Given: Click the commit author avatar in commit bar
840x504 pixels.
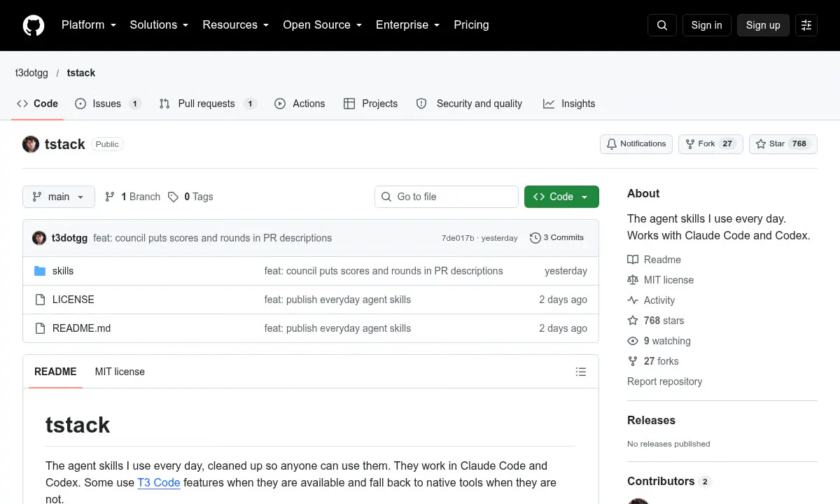Looking at the screenshot, I should (x=39, y=238).
